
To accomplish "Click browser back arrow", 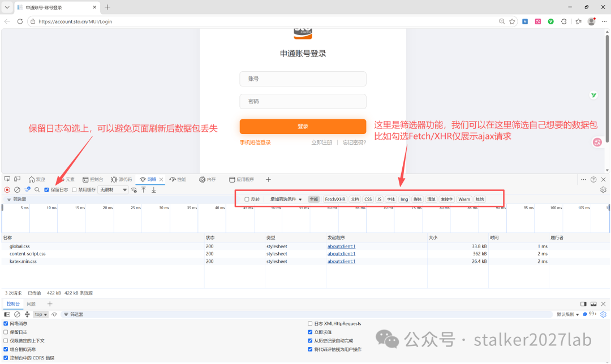I will pos(7,21).
